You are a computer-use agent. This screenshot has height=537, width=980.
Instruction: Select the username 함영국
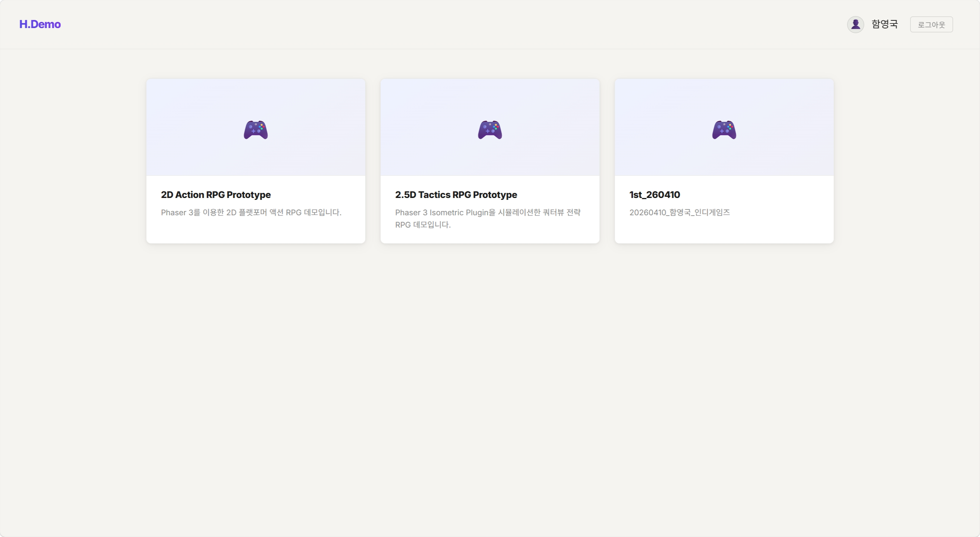click(885, 24)
